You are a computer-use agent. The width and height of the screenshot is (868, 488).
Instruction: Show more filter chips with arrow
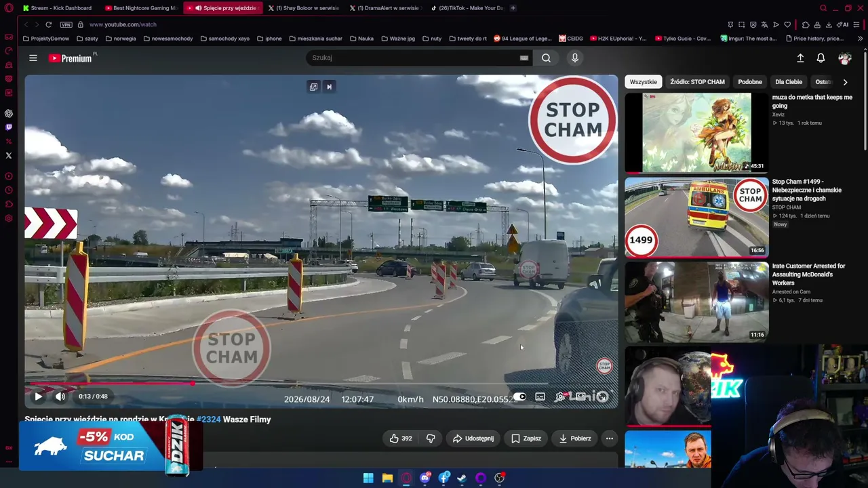(845, 82)
